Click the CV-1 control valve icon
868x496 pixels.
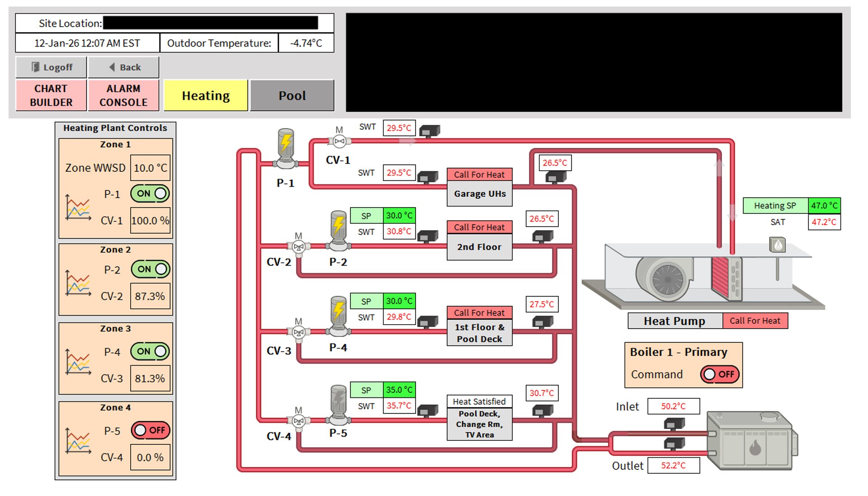click(x=339, y=141)
